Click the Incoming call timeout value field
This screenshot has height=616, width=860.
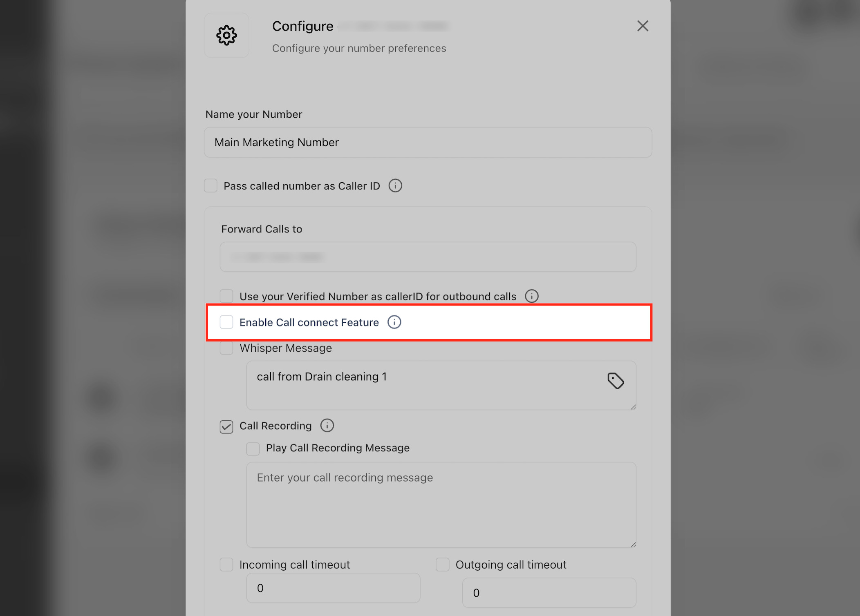(333, 588)
